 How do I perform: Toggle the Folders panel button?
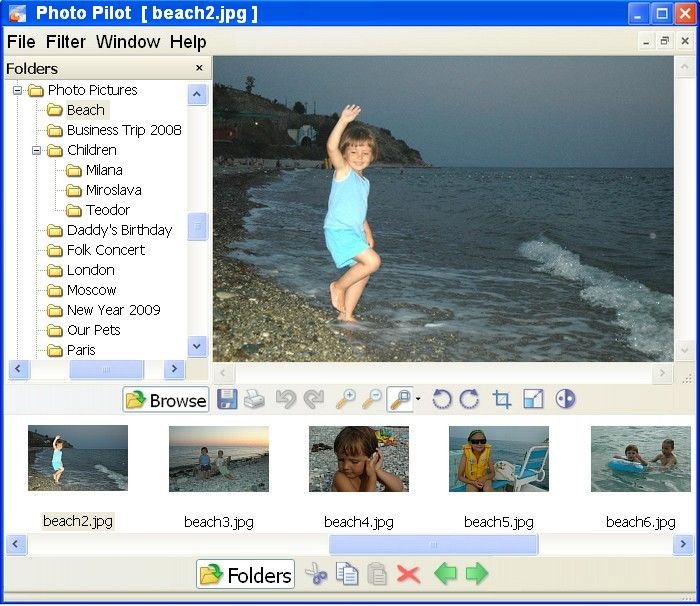click(246, 574)
